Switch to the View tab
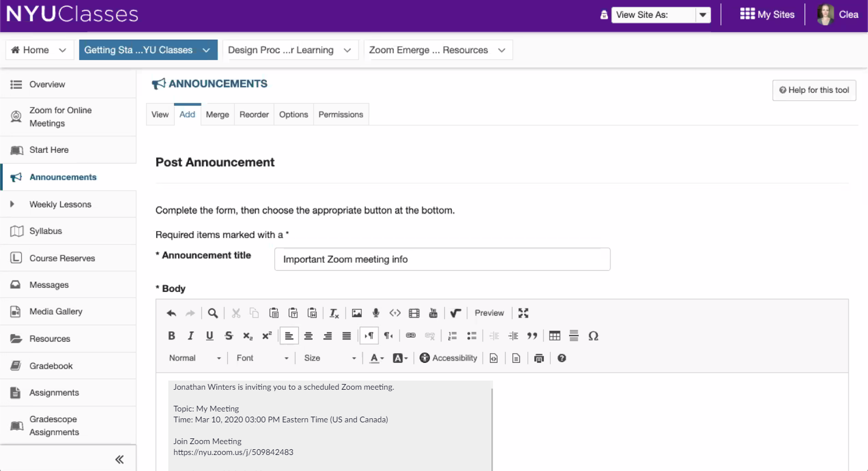This screenshot has width=868, height=471. coord(160,114)
